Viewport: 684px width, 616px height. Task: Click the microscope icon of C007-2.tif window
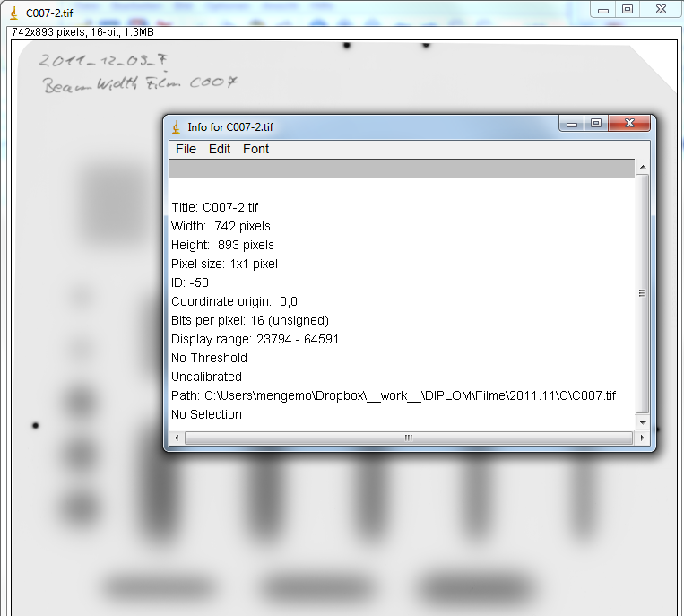click(13, 13)
